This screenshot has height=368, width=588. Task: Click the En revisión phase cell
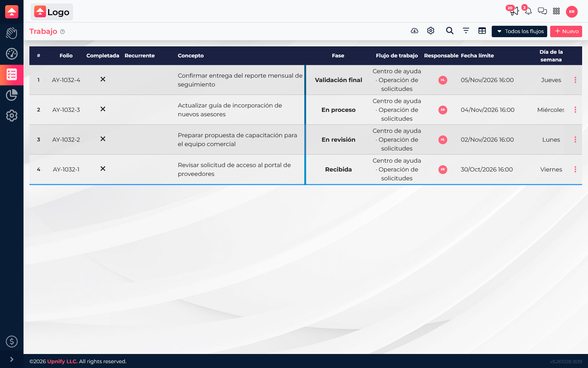pyautogui.click(x=338, y=139)
